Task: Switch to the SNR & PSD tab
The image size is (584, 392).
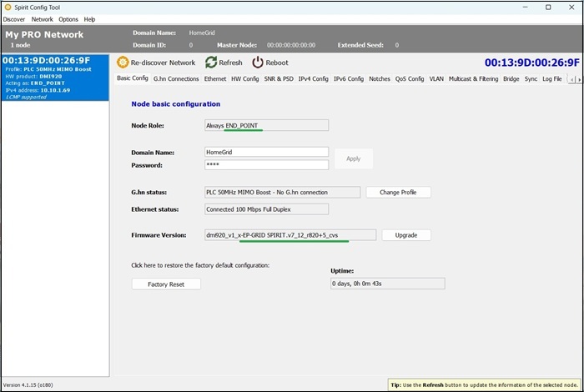Action: (x=279, y=79)
